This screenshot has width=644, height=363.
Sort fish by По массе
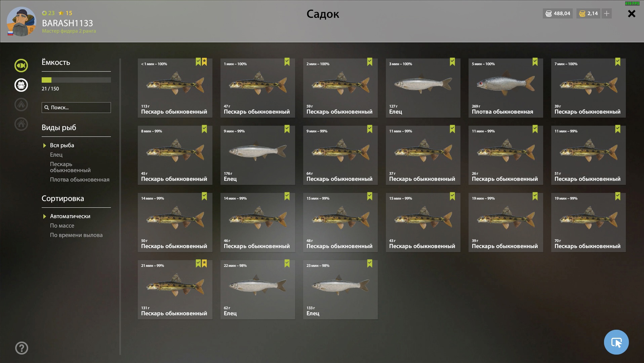pos(62,226)
